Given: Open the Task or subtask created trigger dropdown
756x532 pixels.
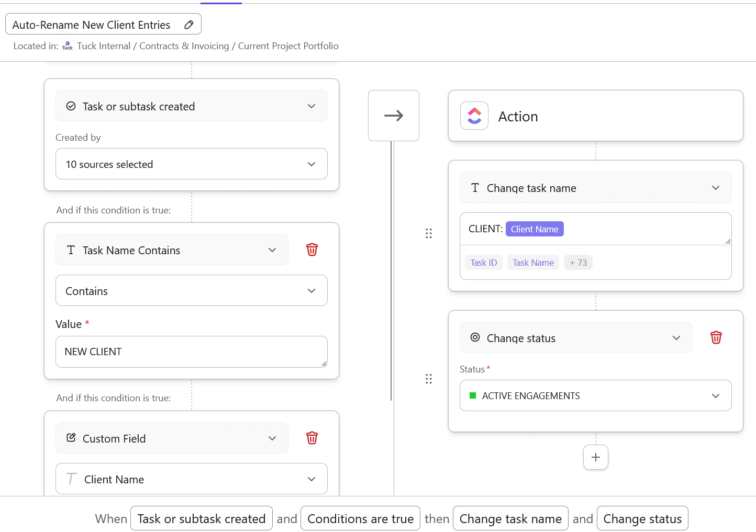Looking at the screenshot, I should (192, 106).
